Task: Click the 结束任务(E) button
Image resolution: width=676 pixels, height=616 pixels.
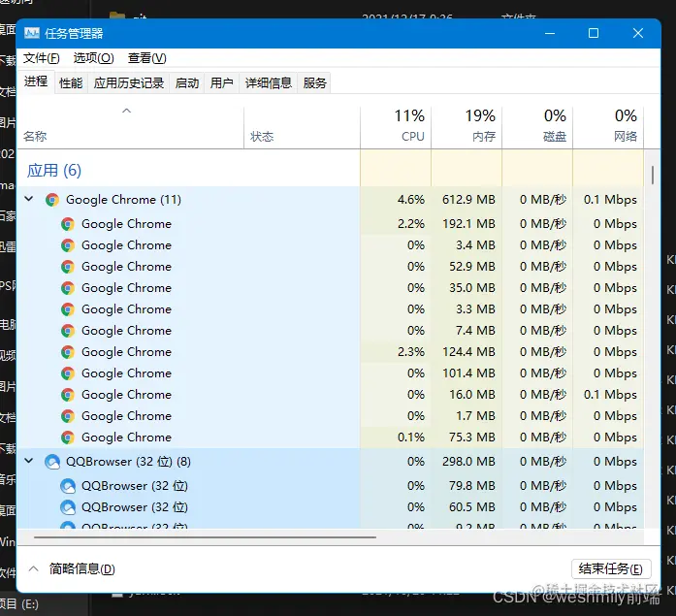Action: pos(610,569)
